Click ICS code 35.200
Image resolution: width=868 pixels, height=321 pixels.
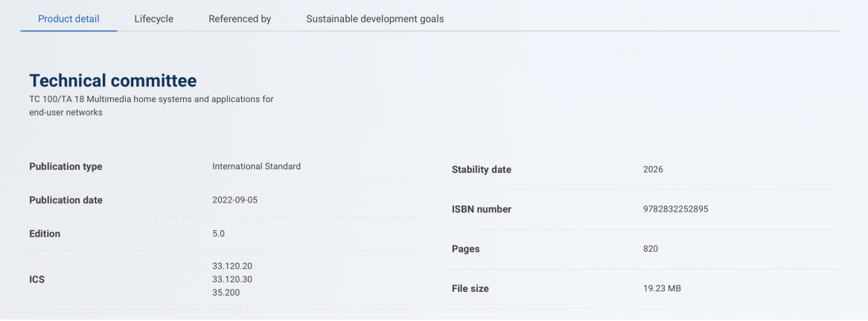point(226,293)
